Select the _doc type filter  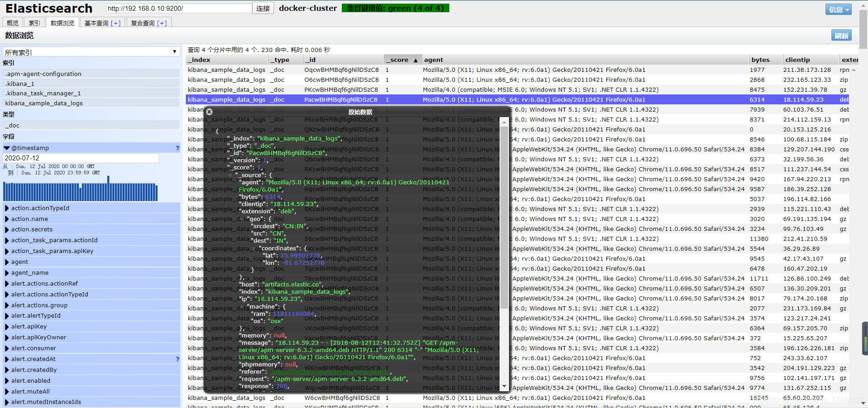click(91, 125)
